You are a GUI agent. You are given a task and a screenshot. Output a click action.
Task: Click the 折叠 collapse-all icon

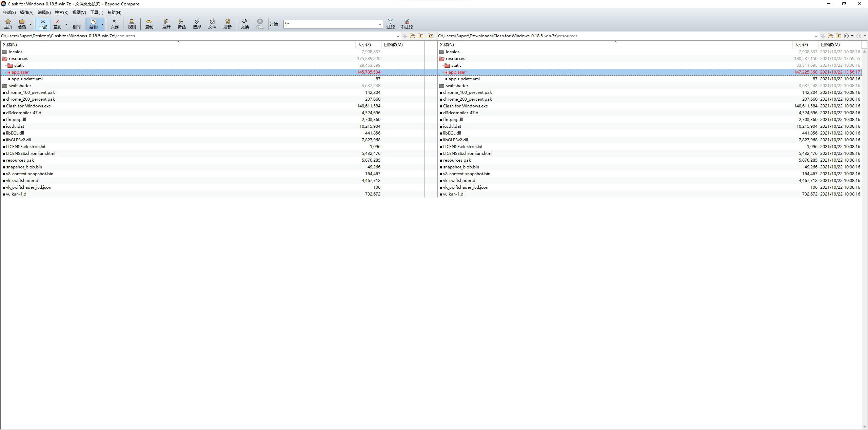pos(181,24)
